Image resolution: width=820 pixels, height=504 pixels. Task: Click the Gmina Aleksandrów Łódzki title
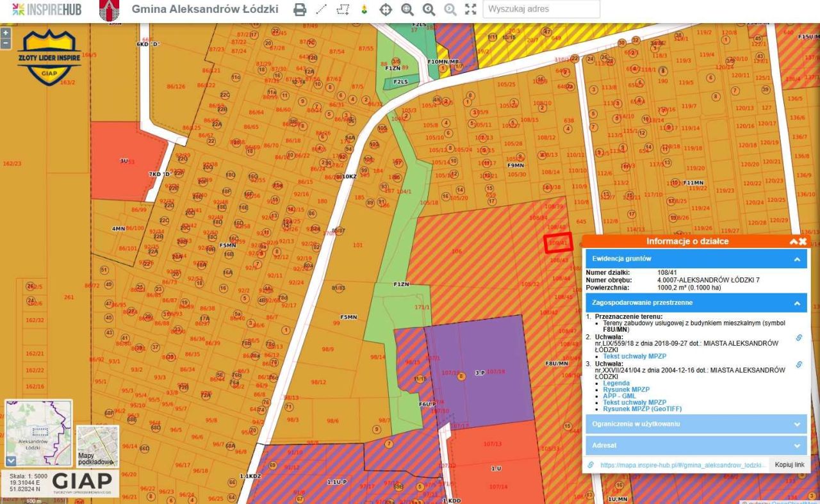click(205, 10)
